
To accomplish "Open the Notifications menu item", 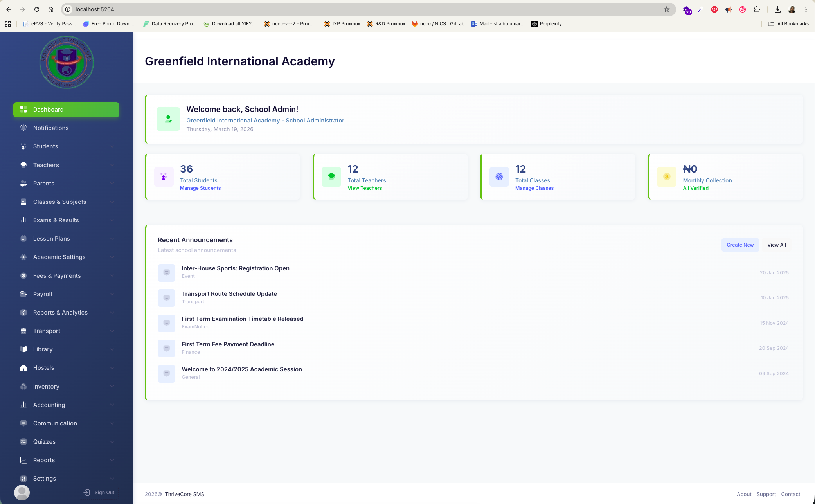I will tap(66, 128).
